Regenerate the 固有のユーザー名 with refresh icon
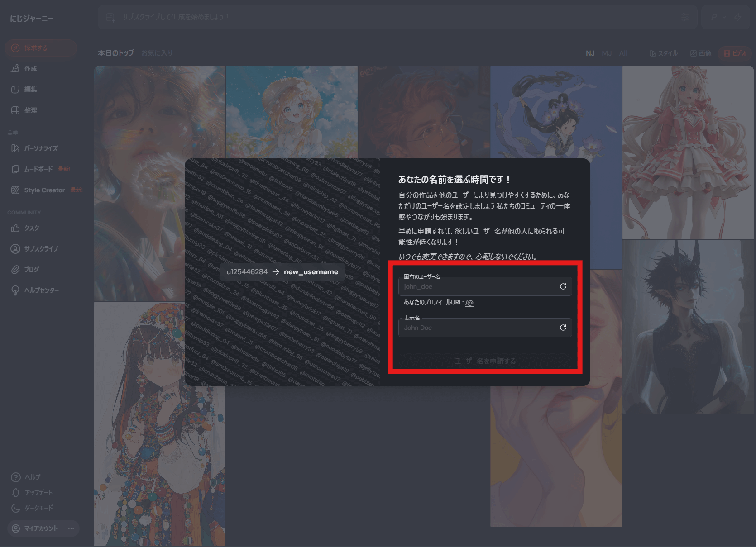The width and height of the screenshot is (756, 547). click(x=563, y=286)
